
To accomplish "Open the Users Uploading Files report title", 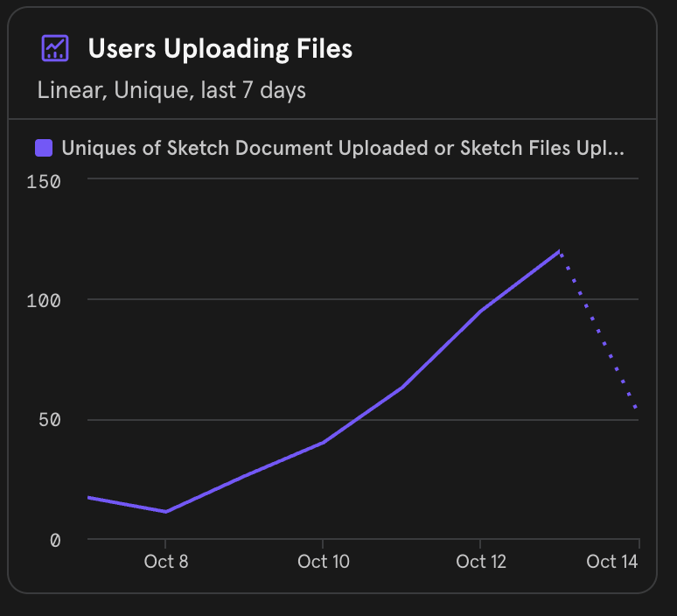I will pyautogui.click(x=220, y=49).
